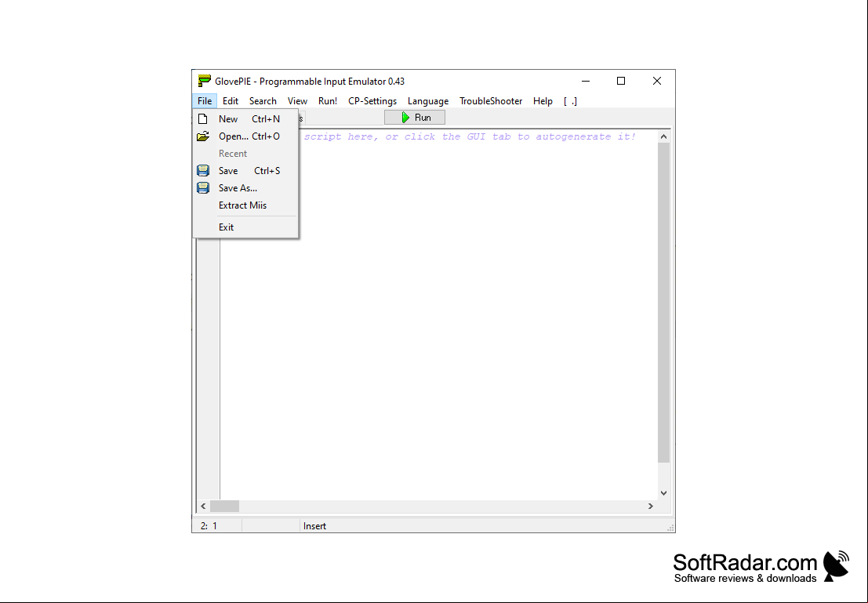
Task: Click the Save Ctrl+S menu entry
Action: [245, 170]
